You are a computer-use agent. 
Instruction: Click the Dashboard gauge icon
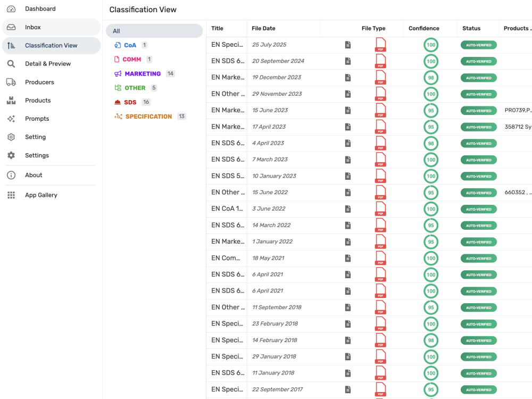point(11,9)
